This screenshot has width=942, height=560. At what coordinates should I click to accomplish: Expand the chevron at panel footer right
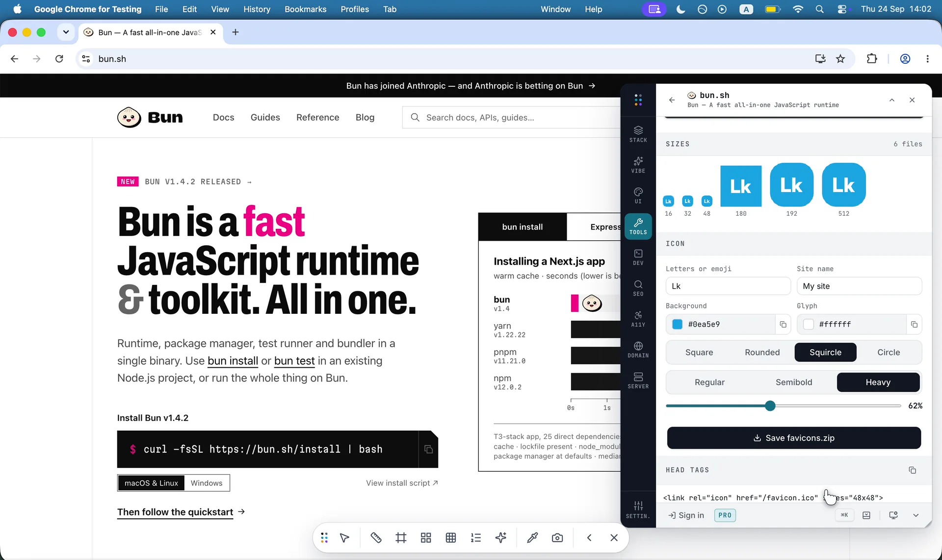pos(916,515)
